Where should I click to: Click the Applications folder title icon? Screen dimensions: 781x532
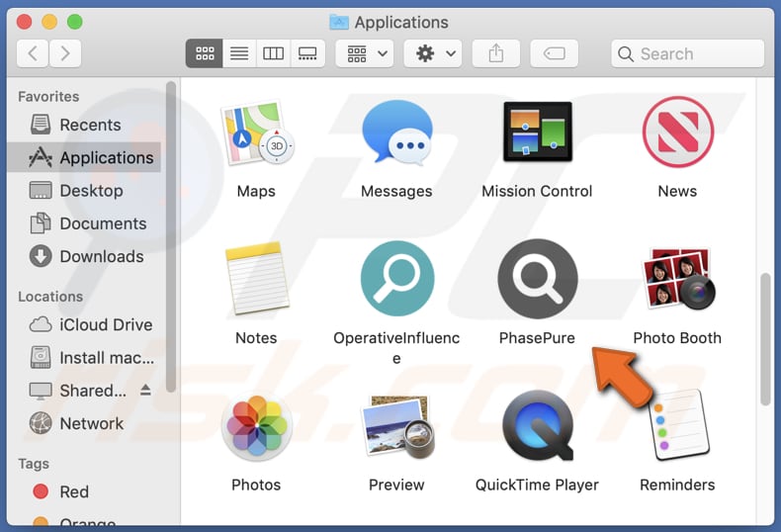339,22
